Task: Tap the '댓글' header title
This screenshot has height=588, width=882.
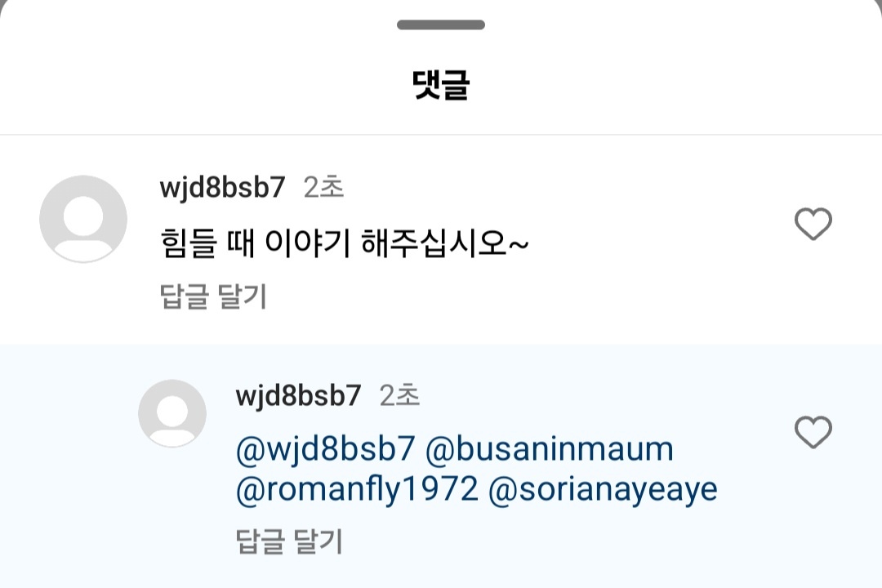Action: [x=441, y=85]
